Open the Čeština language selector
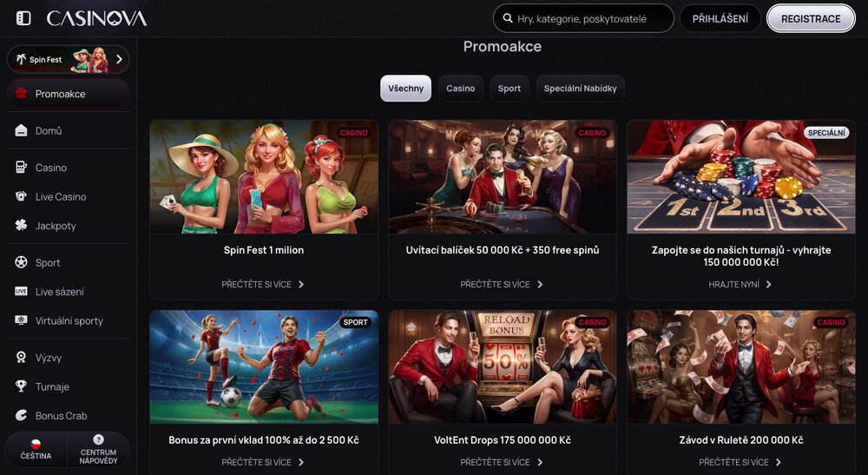This screenshot has width=868, height=475. [36, 449]
